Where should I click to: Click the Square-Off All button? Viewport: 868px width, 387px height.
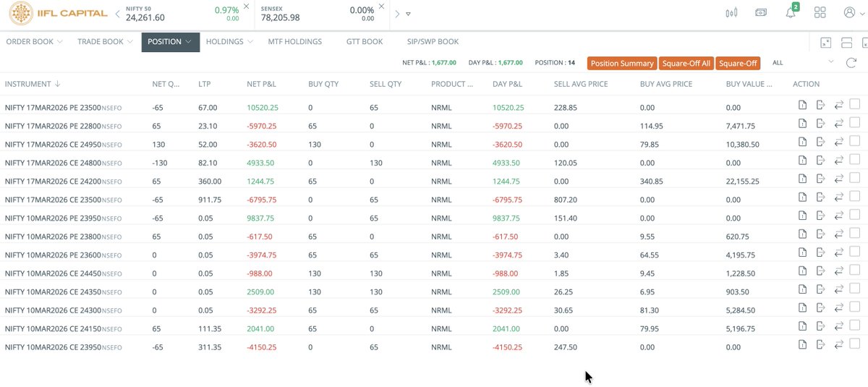coord(686,63)
